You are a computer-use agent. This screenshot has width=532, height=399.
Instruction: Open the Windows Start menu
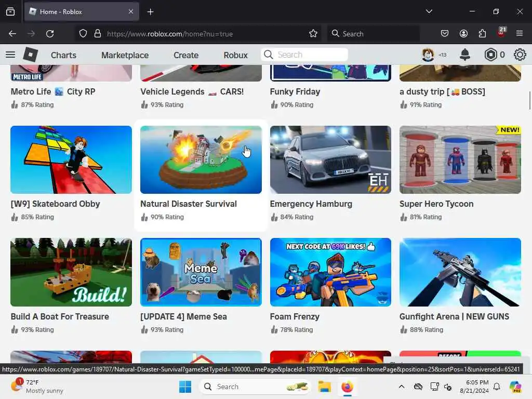point(185,387)
